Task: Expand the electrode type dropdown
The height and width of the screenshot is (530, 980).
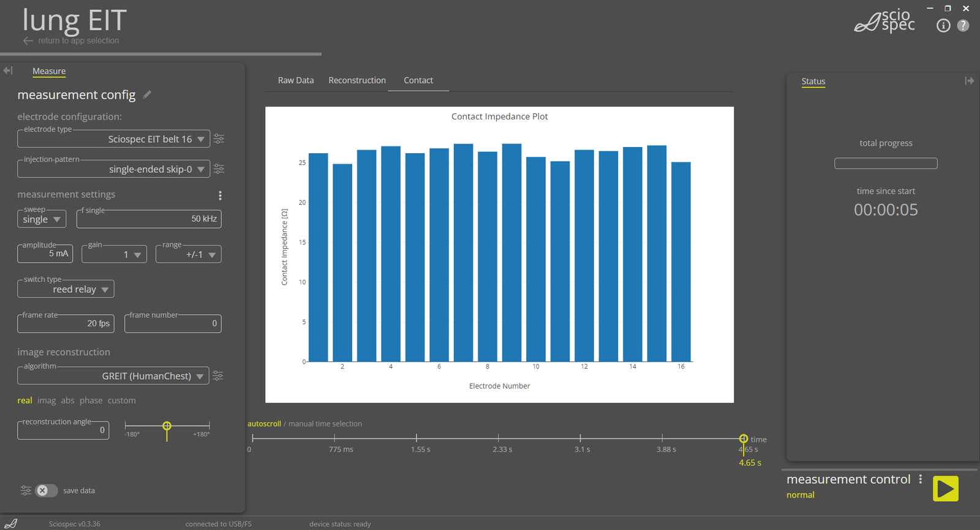Action: (x=200, y=140)
